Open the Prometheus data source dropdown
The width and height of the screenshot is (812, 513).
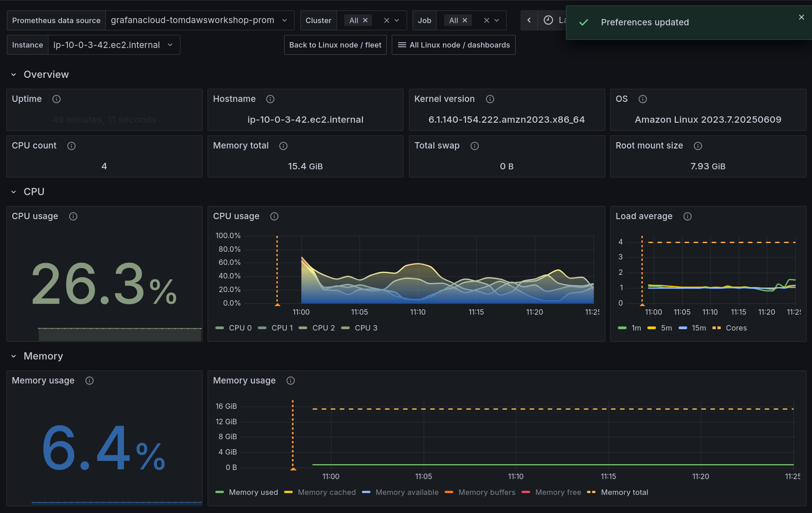[x=199, y=20]
